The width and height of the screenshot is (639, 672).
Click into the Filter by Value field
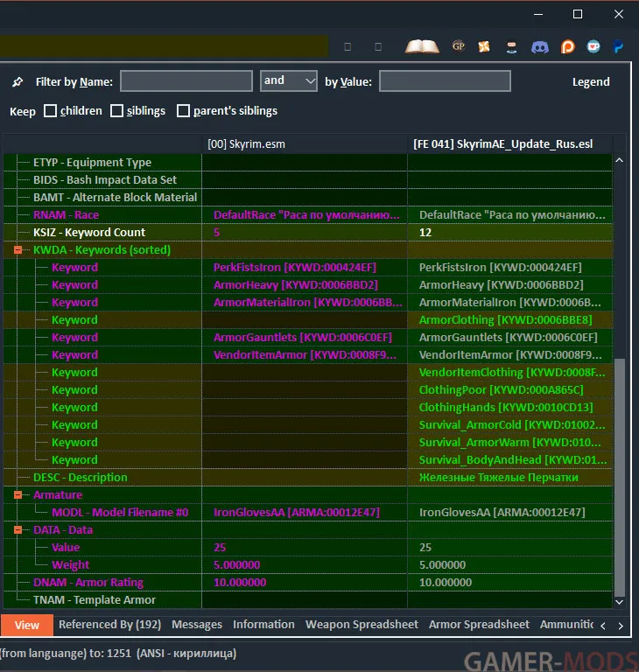[445, 81]
